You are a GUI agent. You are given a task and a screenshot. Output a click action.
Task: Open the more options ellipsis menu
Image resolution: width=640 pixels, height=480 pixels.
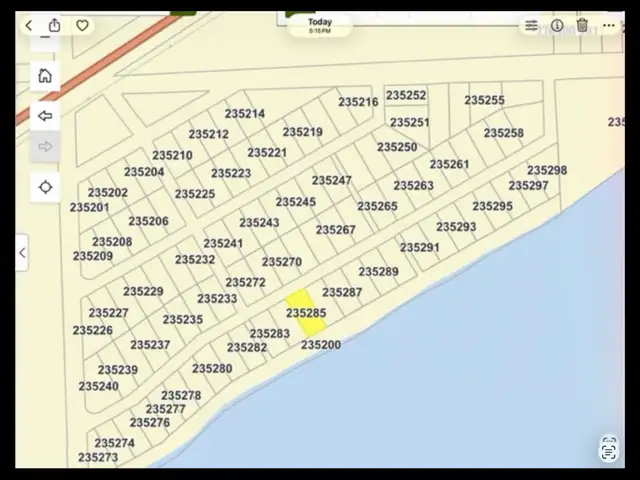pyautogui.click(x=609, y=26)
